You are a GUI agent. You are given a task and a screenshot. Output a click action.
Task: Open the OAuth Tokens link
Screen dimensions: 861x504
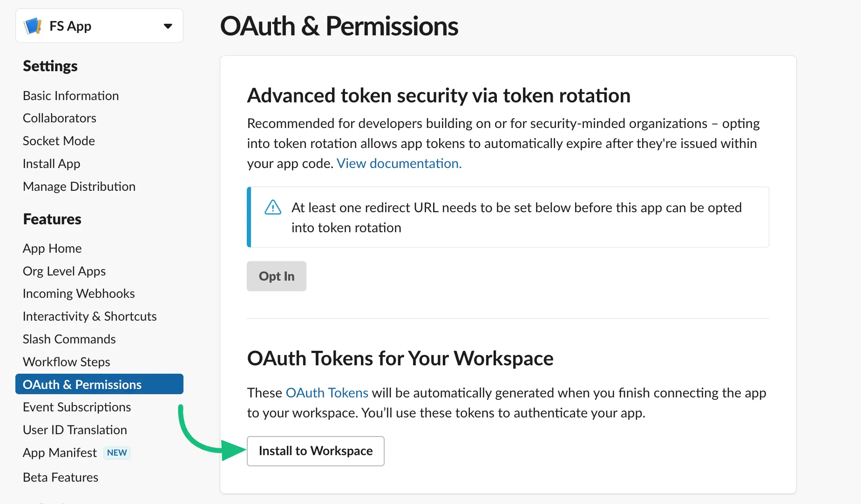pos(327,392)
